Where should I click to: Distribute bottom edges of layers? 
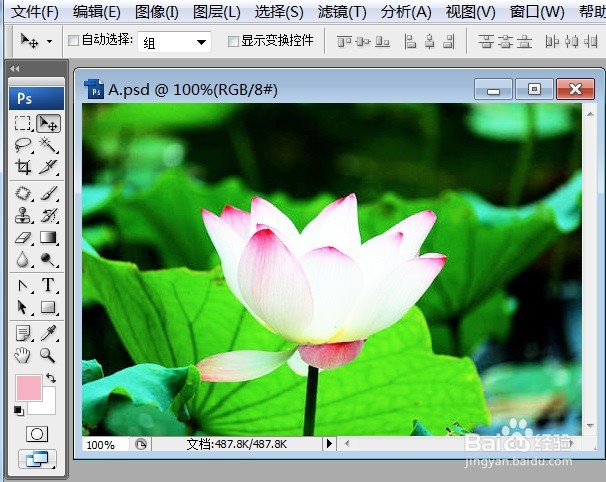524,41
